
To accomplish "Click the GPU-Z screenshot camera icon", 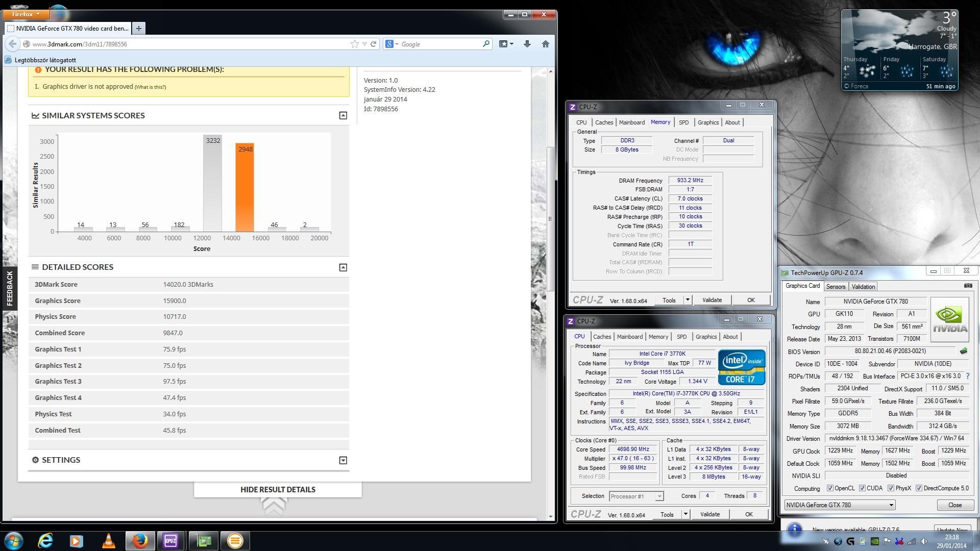I will pos(968,286).
